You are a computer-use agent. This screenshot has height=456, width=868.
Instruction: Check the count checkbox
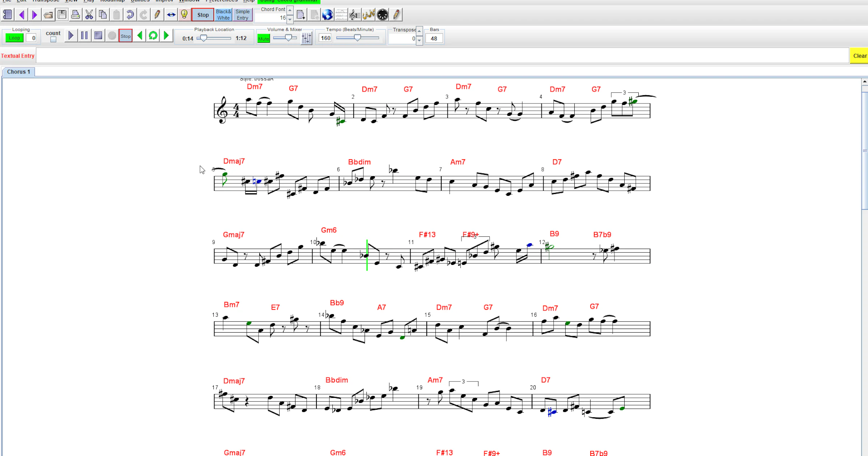coord(53,40)
